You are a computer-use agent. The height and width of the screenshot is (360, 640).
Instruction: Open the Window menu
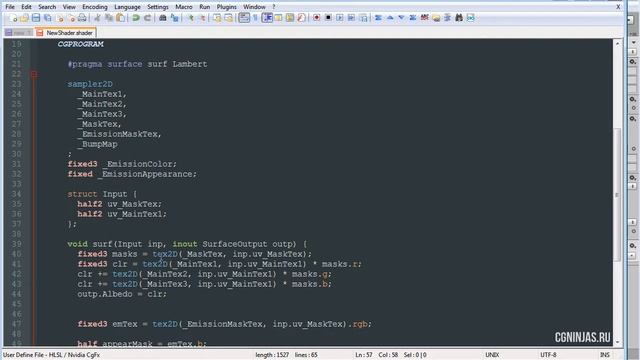(x=254, y=7)
